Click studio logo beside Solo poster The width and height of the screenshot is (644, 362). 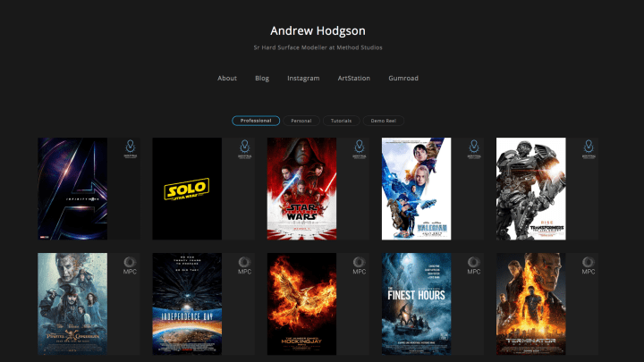click(x=245, y=149)
